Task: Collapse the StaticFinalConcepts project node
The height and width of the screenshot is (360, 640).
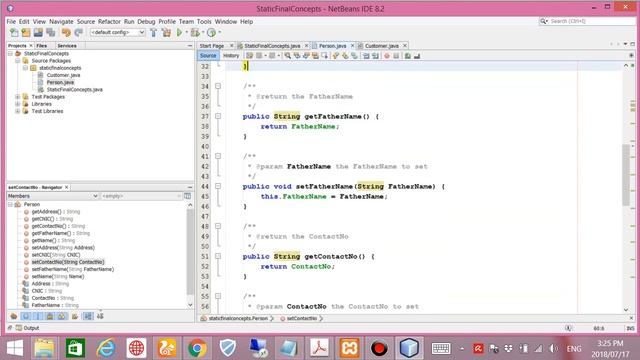Action: (10, 53)
